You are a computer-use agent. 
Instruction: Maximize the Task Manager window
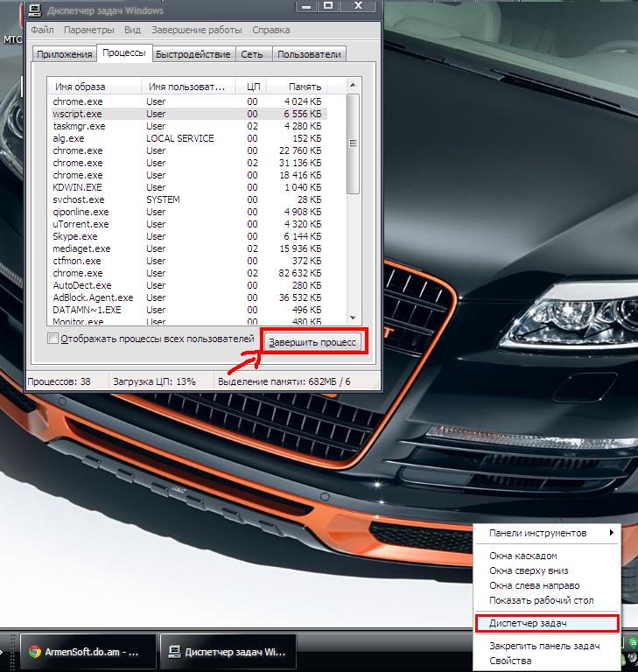328,6
